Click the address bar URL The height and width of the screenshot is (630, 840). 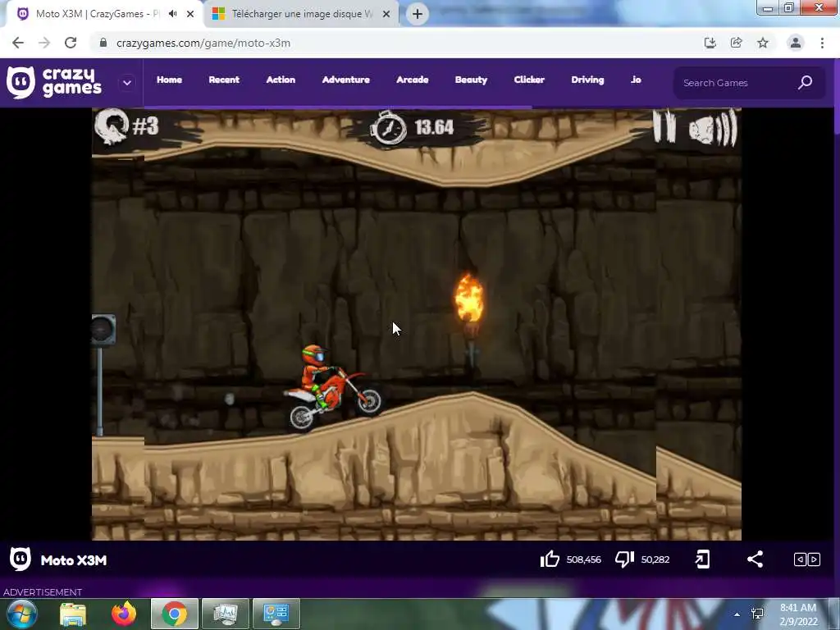pos(203,43)
